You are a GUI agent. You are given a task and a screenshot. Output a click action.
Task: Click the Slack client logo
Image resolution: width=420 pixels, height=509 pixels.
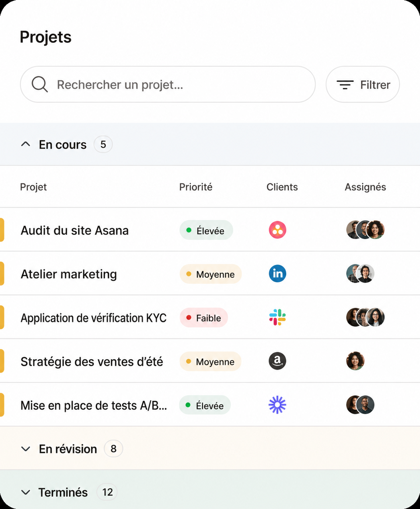[277, 317]
